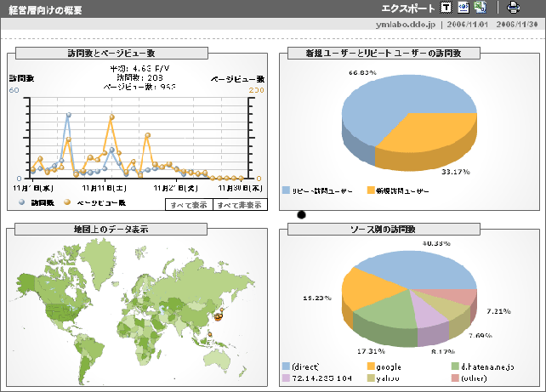
Task: Click the 2006/11/01 start date
Action: 467,25
